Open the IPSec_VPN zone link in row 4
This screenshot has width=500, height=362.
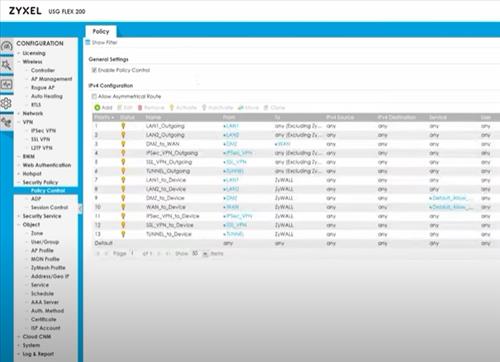coord(238,153)
